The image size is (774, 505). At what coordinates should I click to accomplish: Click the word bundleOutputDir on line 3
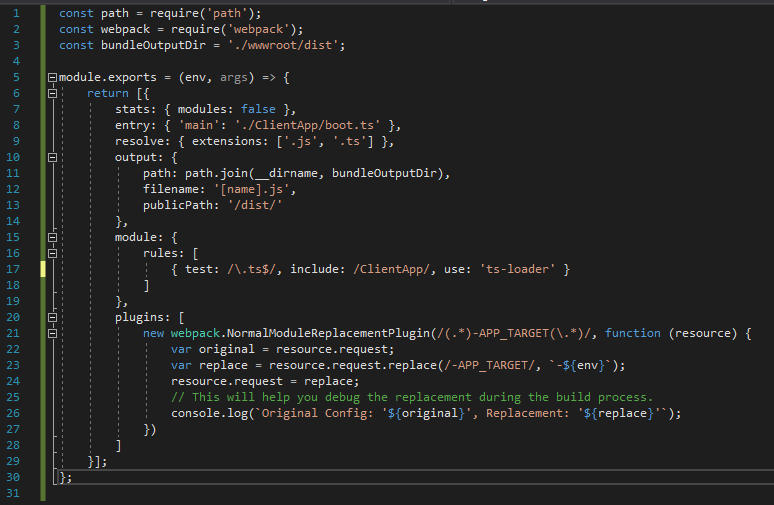[153, 45]
